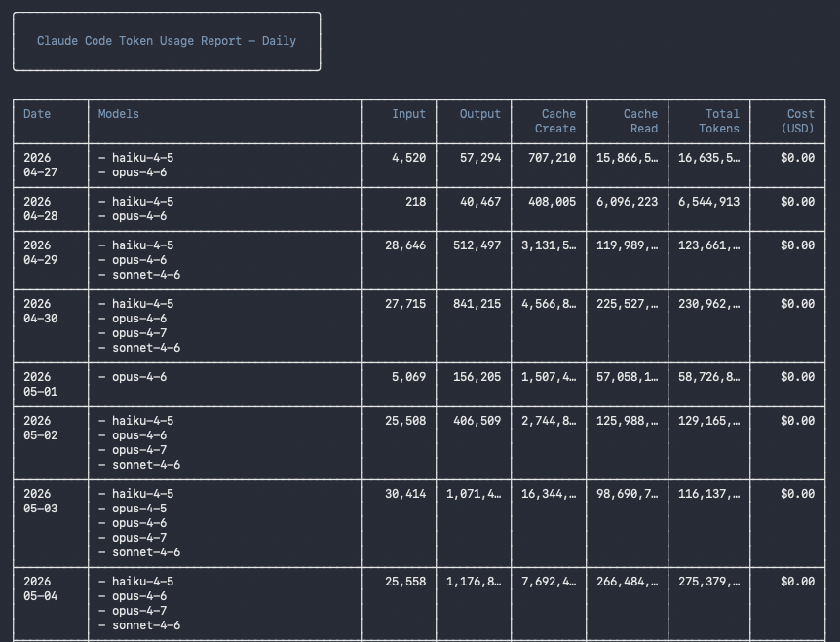840x642 pixels.
Task: Click cache read value starting 15,866,5
Action: [627, 158]
